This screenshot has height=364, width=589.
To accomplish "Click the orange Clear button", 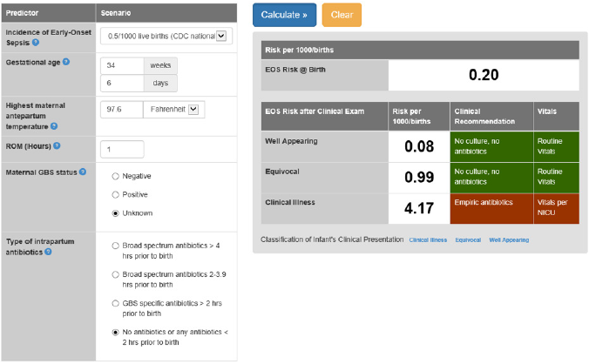I will pyautogui.click(x=342, y=15).
